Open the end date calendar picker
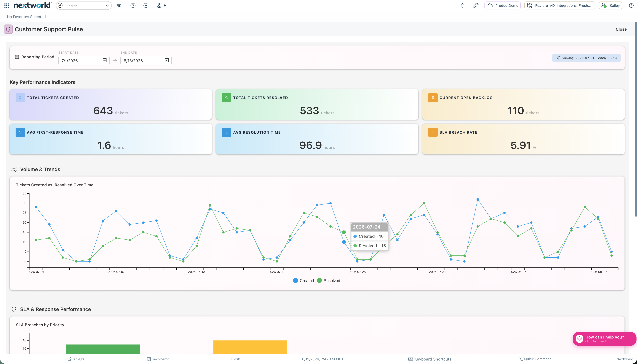The width and height of the screenshot is (637, 364). 167,60
